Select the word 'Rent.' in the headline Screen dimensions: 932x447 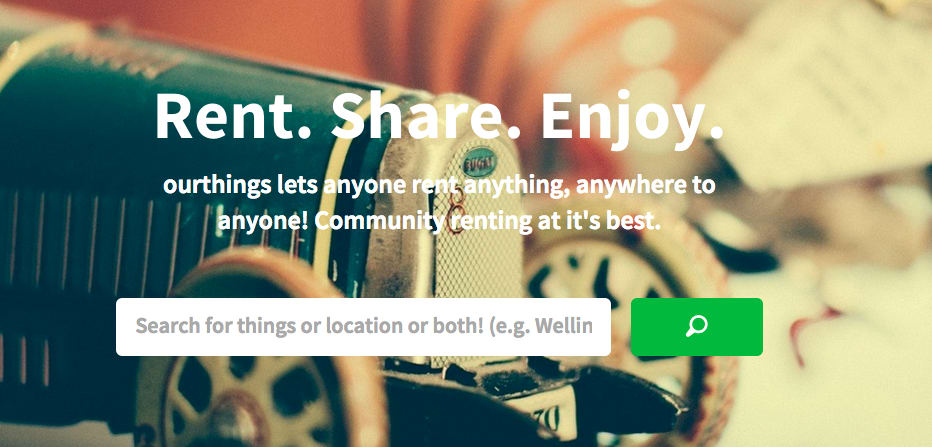click(231, 117)
